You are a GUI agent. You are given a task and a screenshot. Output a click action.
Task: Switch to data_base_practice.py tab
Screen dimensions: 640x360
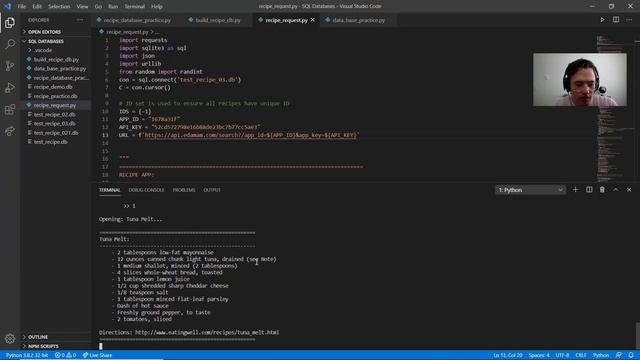(x=358, y=20)
